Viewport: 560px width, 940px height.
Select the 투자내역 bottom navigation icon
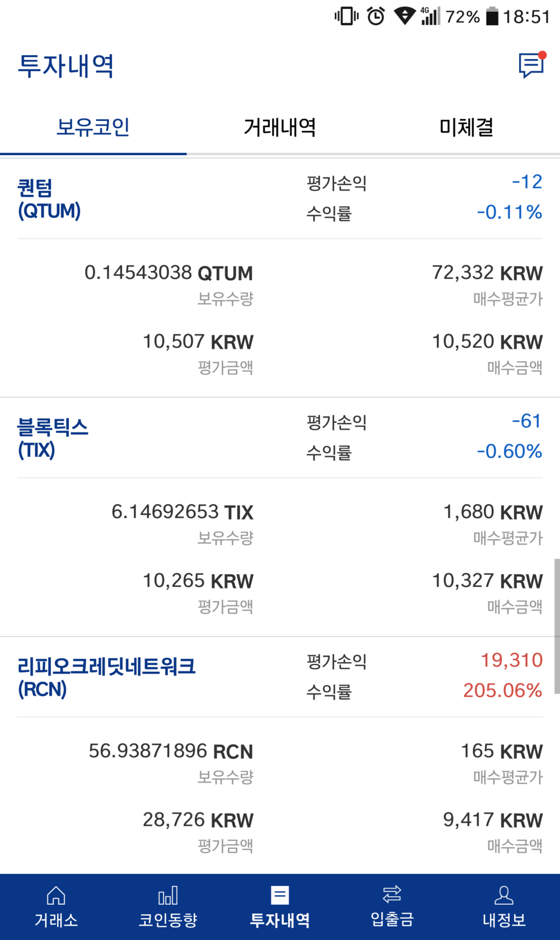pos(280,895)
